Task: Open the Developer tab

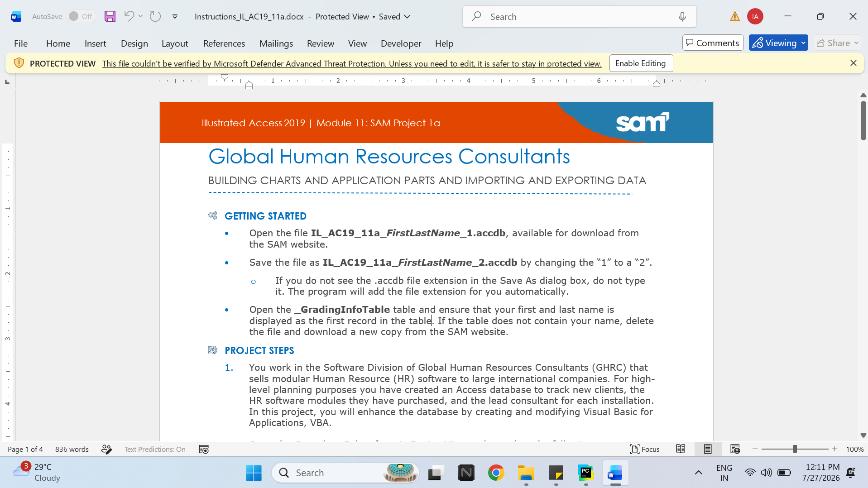Action: (401, 43)
